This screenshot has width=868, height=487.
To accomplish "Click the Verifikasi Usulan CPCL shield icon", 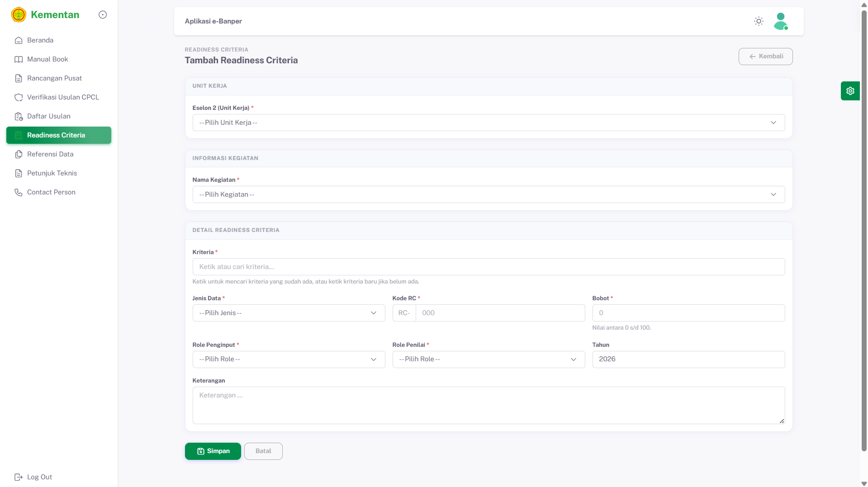I will coord(19,97).
